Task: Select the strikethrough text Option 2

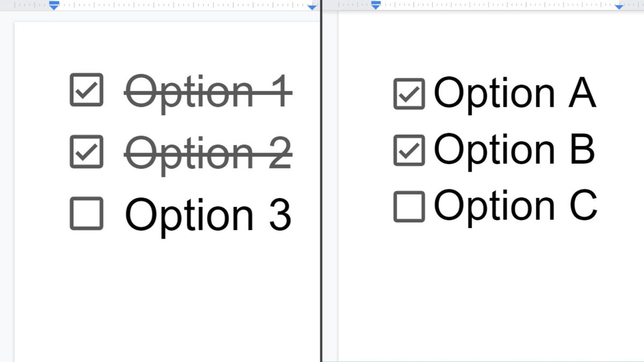Action: click(x=208, y=154)
